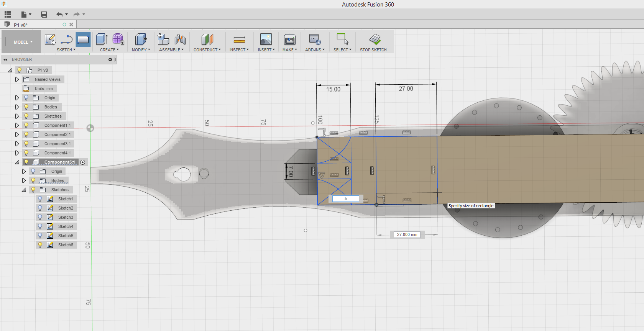Image resolution: width=644 pixels, height=331 pixels.
Task: Open the data panel grid icon
Action: tap(8, 14)
